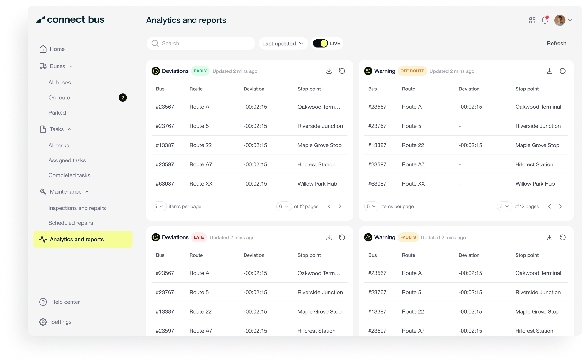Open the Last updated dropdown
The image size is (588, 364).
[283, 43]
